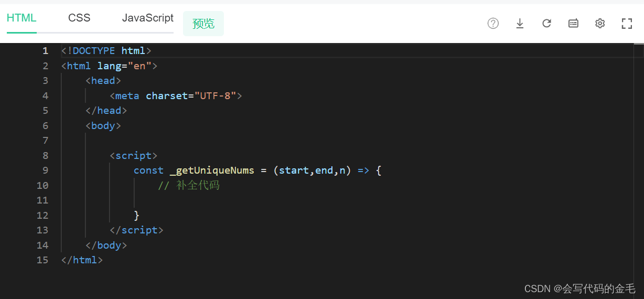This screenshot has height=299, width=644.
Task: Switch to the CSS tab
Action: pos(79,18)
